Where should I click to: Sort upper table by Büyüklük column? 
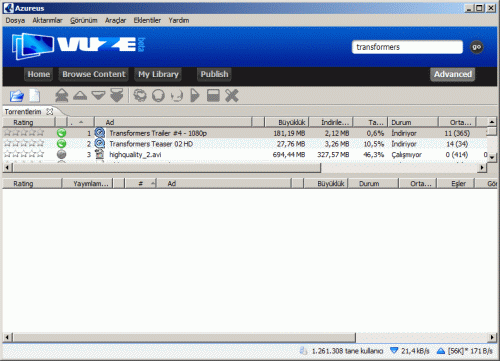(287, 122)
